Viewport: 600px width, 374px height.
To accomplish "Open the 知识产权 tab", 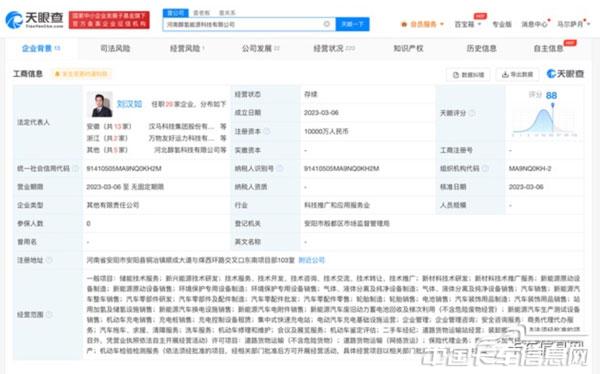I will point(408,48).
